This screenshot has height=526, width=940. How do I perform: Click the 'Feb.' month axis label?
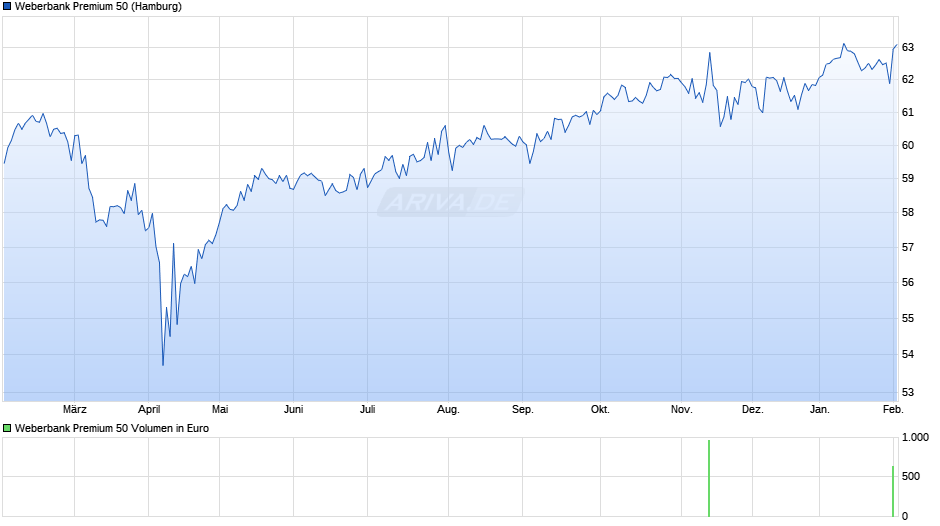pyautogui.click(x=893, y=409)
